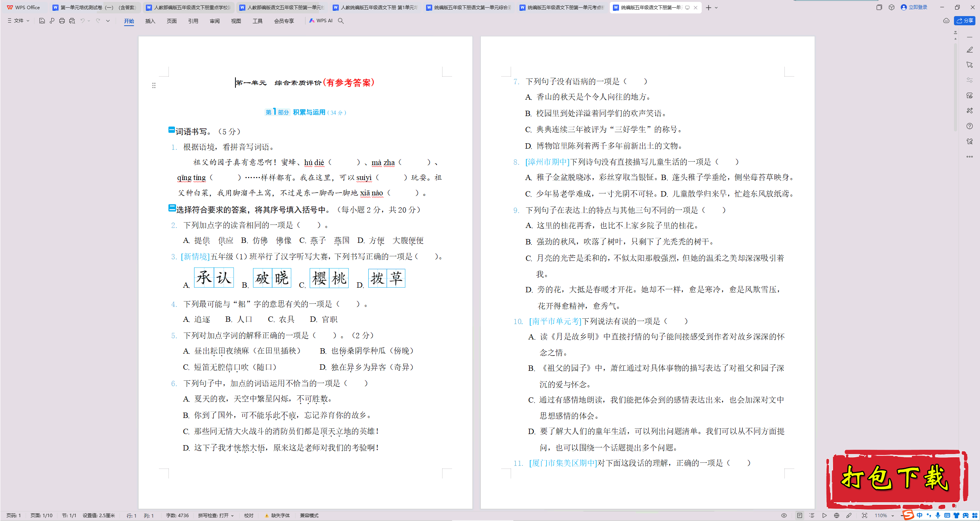Screen dimensions: 980x521
Task: Open the WPS AI assistant
Action: pos(321,21)
